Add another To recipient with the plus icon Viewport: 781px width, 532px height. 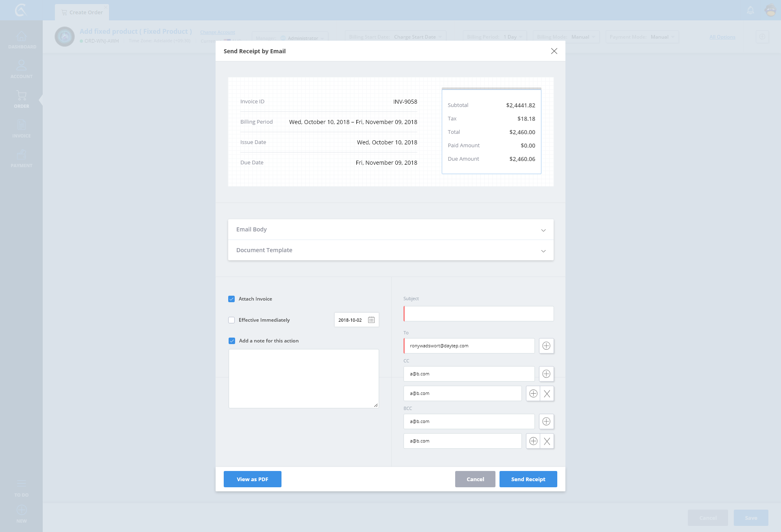click(x=546, y=346)
